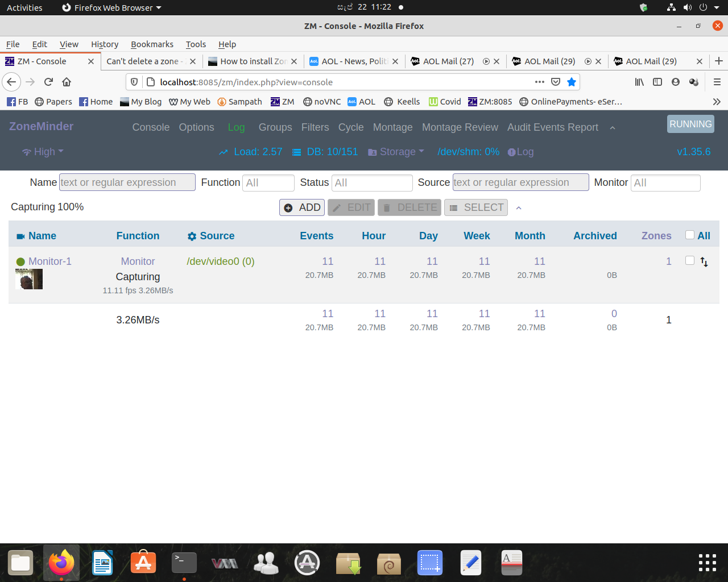The image size is (728, 582).
Task: Open Monitor-1 Zones count link
Action: click(x=669, y=261)
